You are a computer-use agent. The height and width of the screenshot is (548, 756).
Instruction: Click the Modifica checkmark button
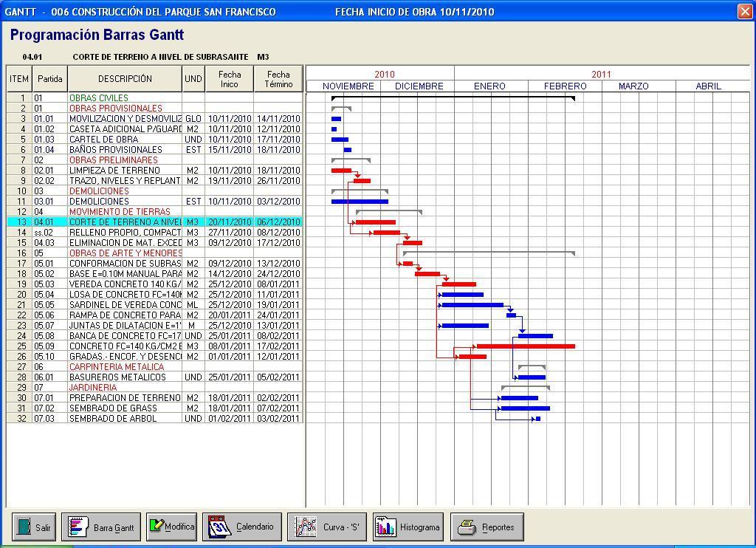click(x=171, y=527)
